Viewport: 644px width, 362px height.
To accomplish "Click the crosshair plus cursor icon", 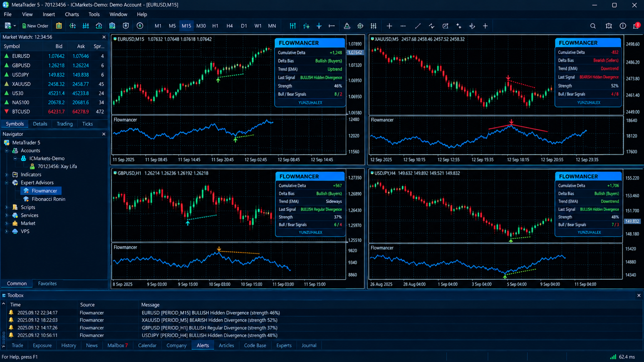I will [x=389, y=26].
